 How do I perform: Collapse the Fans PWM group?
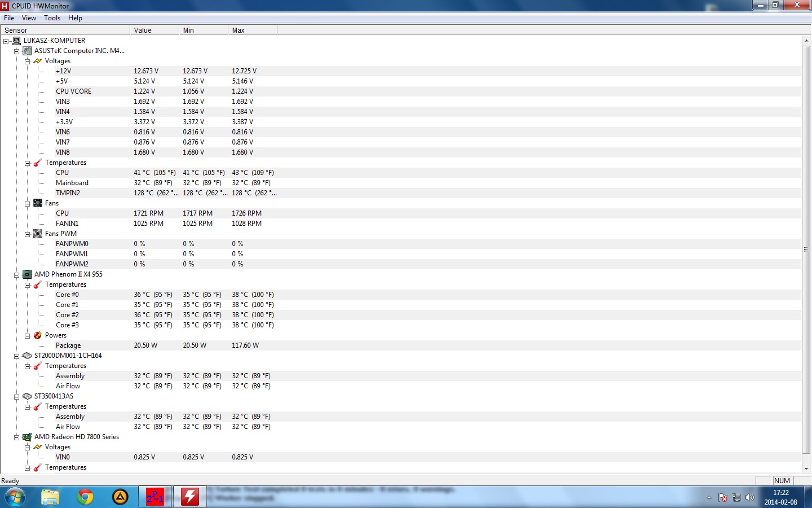(28, 234)
